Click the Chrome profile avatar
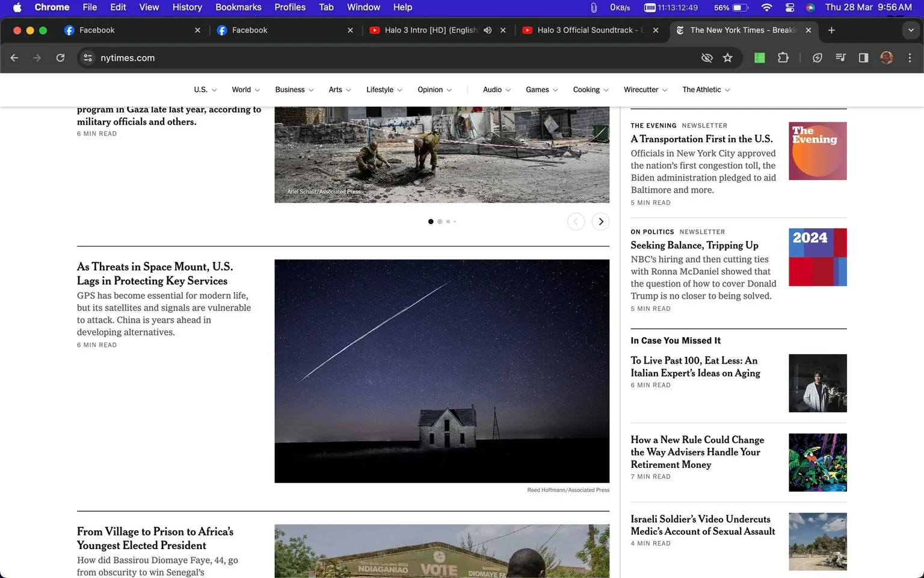 pos(887,57)
